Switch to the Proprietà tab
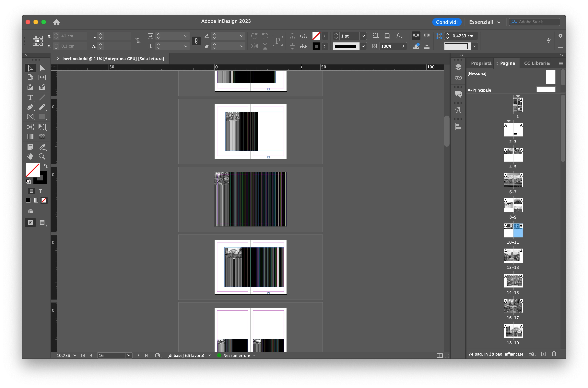The height and width of the screenshot is (388, 588). pos(481,63)
